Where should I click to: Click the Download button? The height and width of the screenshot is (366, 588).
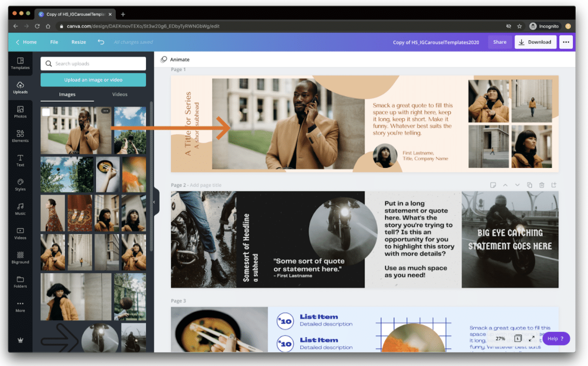tap(535, 42)
